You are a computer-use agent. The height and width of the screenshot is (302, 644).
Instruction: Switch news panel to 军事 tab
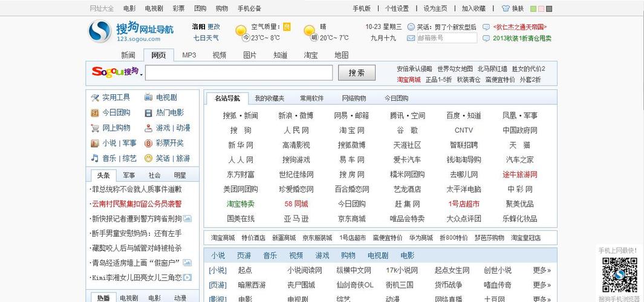(129, 175)
